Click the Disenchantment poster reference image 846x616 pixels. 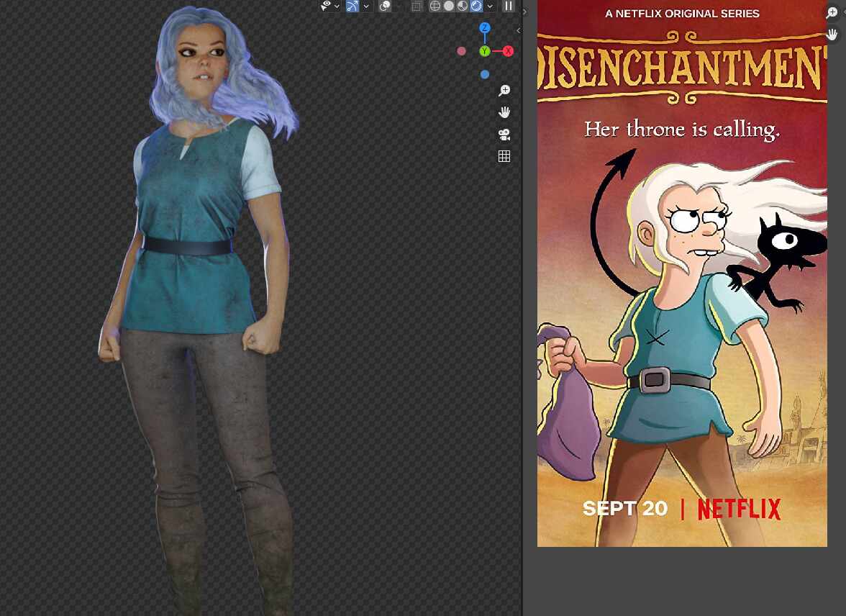(682, 273)
